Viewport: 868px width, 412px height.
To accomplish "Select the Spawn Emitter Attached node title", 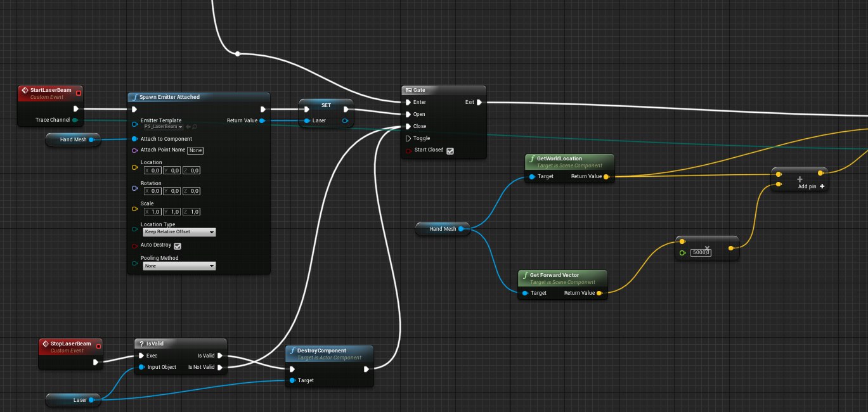I will coord(170,97).
